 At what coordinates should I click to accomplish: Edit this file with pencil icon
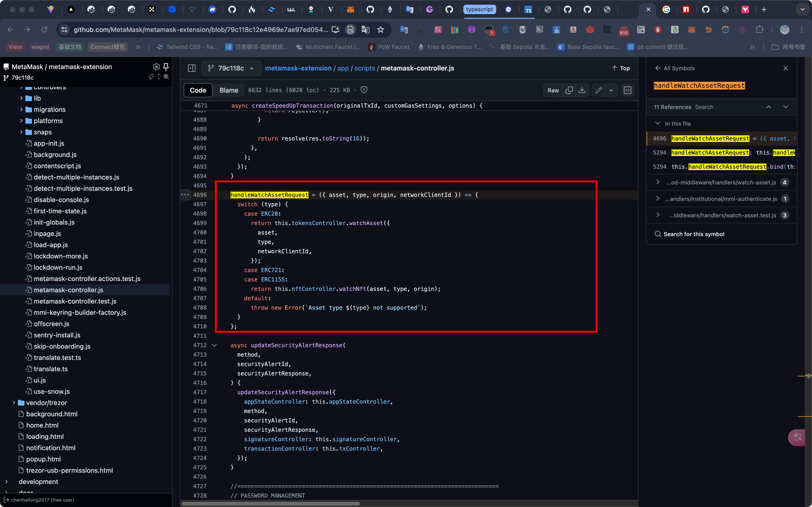pos(599,90)
